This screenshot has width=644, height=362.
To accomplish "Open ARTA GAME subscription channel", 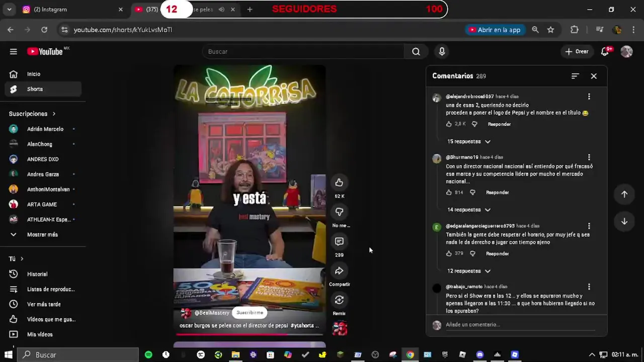I will 42,205.
